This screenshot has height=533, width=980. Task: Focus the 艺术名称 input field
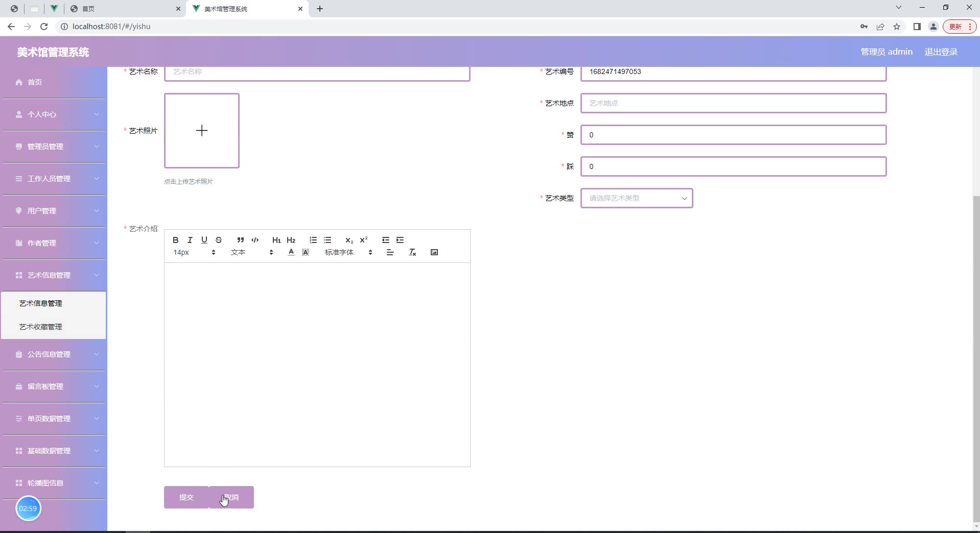(x=317, y=72)
